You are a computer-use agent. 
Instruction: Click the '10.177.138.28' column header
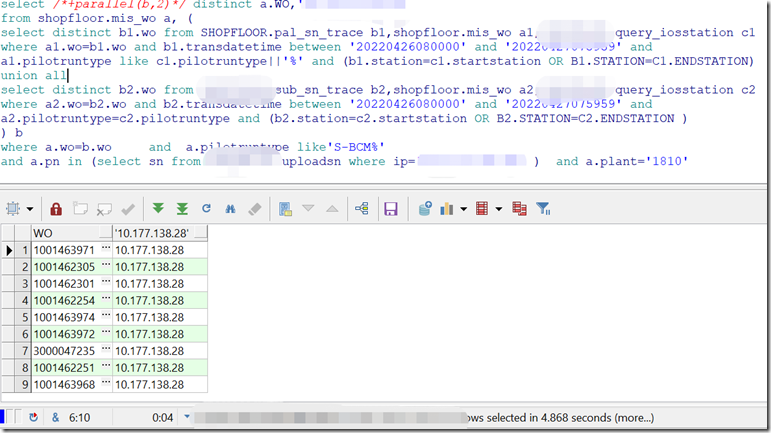tap(160, 233)
